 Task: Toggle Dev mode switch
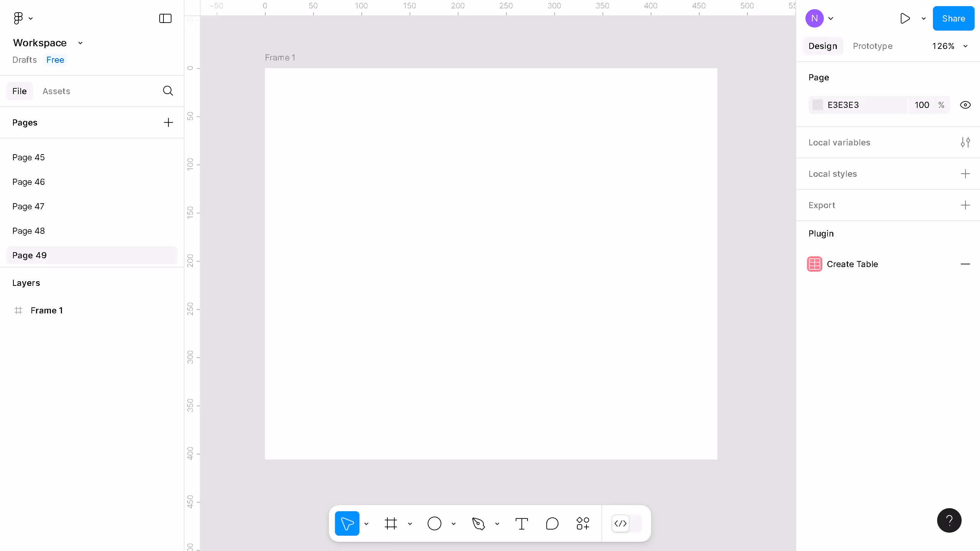[x=620, y=523]
